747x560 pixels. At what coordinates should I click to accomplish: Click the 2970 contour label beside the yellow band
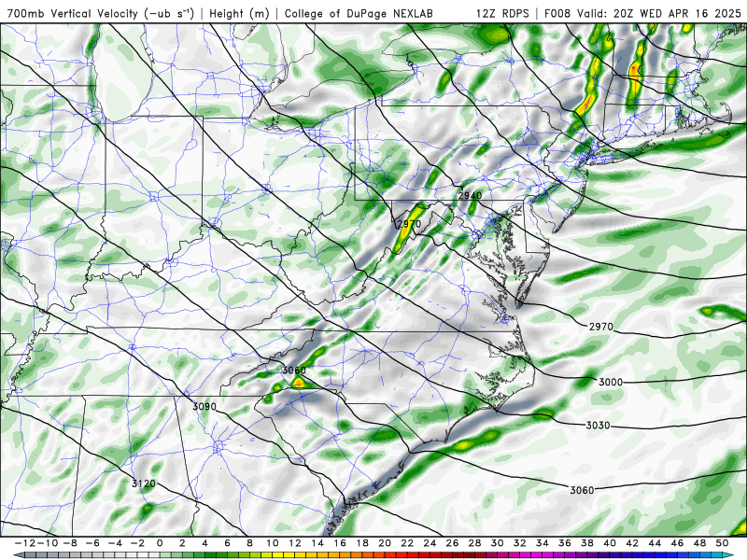click(409, 224)
